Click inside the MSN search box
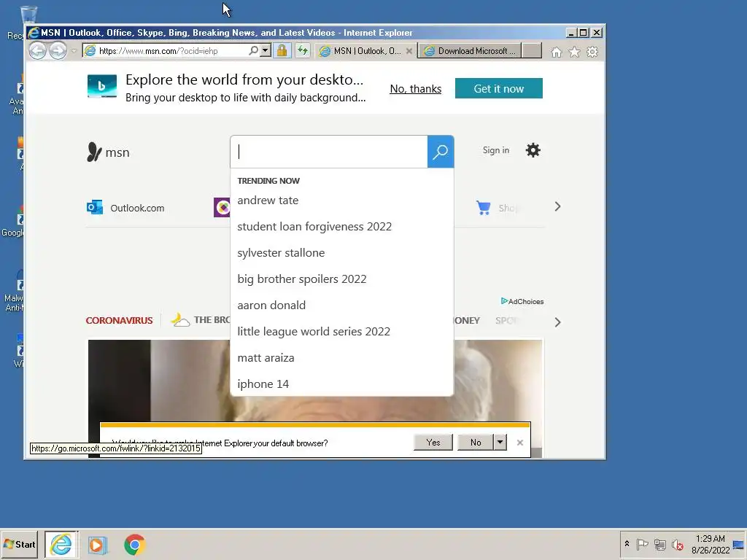 tap(329, 152)
